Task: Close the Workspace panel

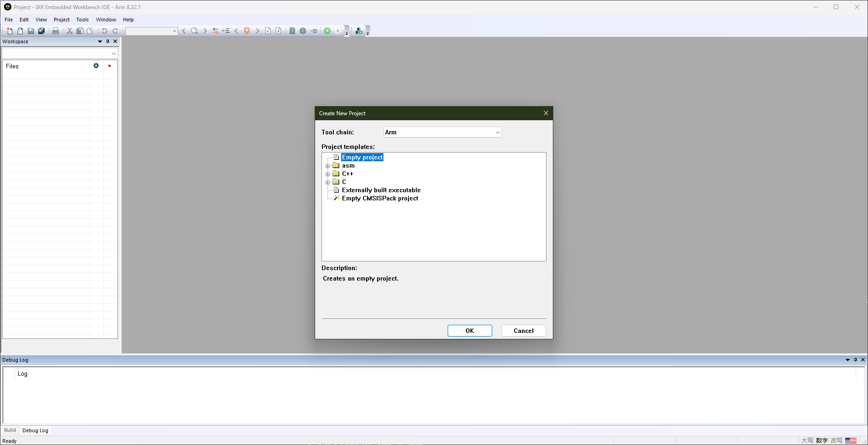Action: 115,41
